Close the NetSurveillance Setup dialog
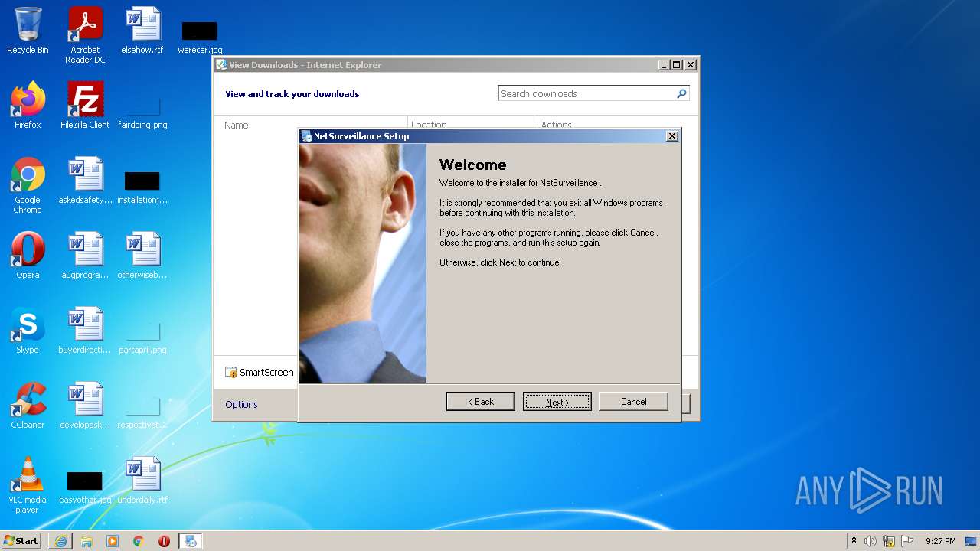This screenshot has height=551, width=980. point(671,136)
